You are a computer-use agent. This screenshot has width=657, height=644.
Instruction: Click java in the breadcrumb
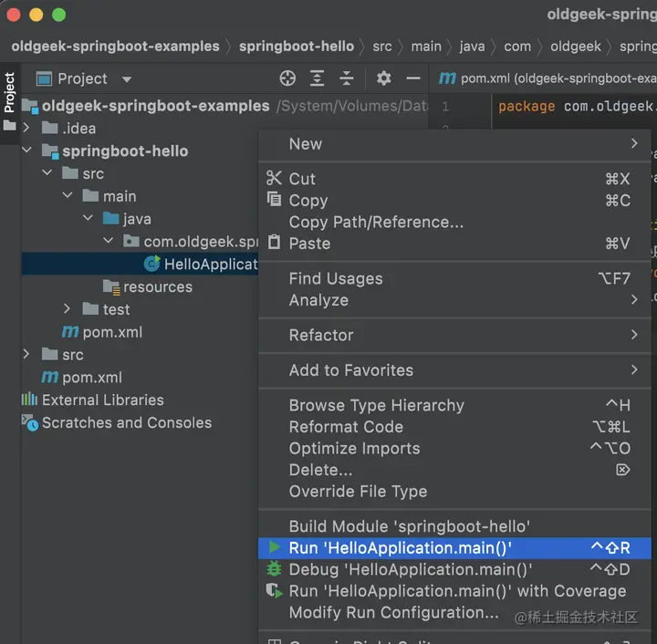click(473, 46)
